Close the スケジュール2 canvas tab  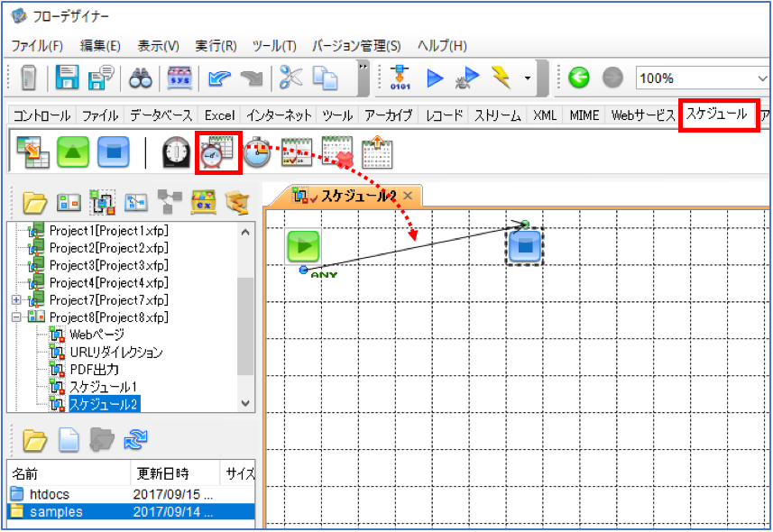pos(408,196)
